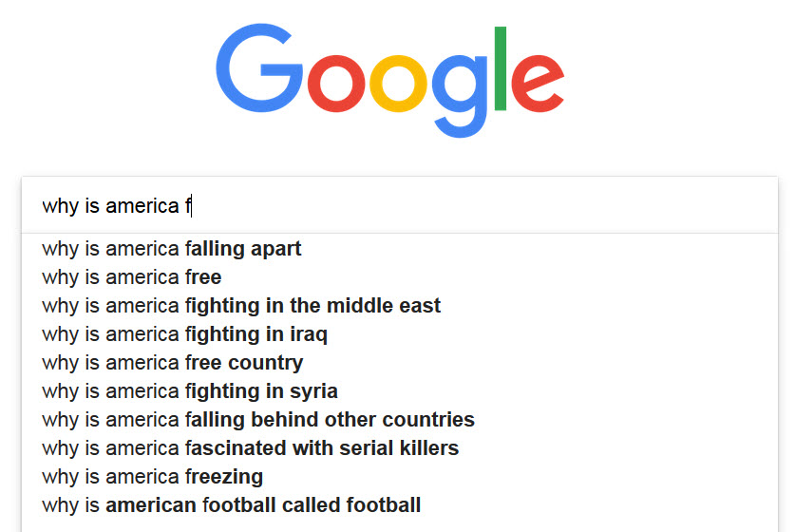795x532 pixels.
Task: Click the Google logo
Action: (389, 80)
